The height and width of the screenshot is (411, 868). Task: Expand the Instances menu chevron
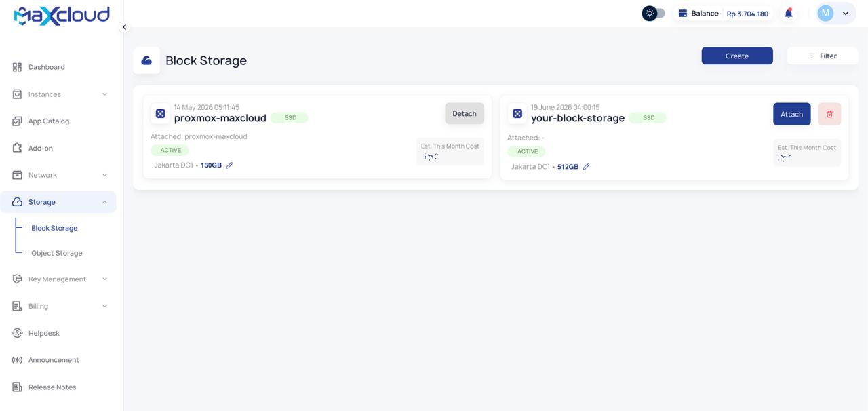click(x=104, y=94)
